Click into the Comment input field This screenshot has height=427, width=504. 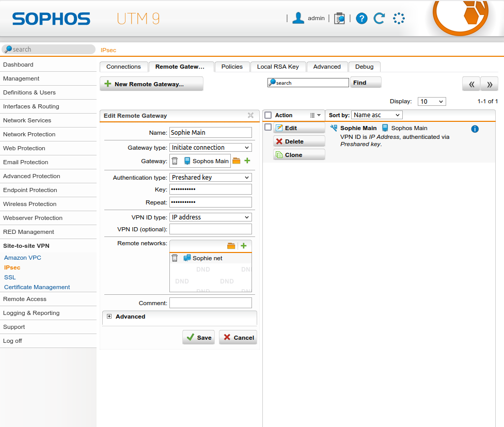pos(211,303)
